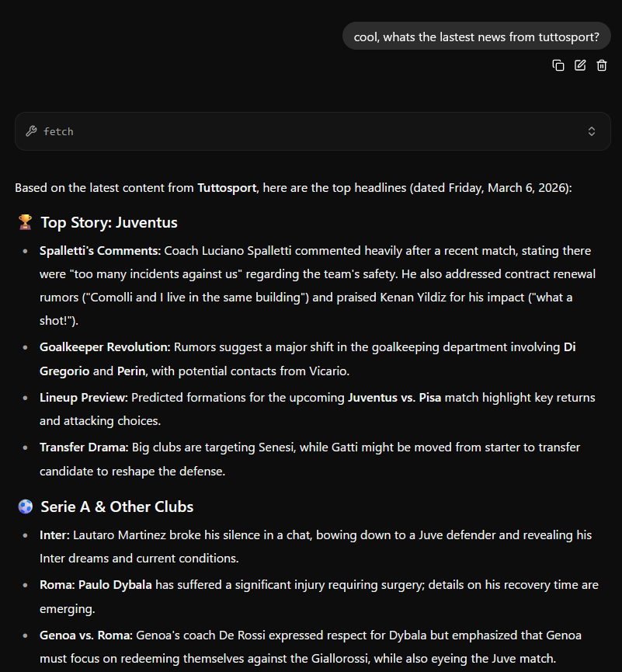This screenshot has width=622, height=672.
Task: Click the 'Transfer Drama:' bold label
Action: coord(84,447)
